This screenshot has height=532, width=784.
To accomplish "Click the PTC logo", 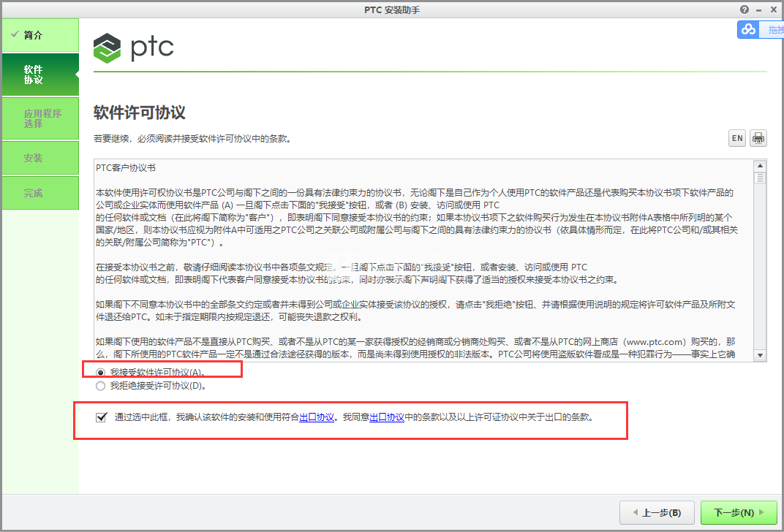I will 134,48.
